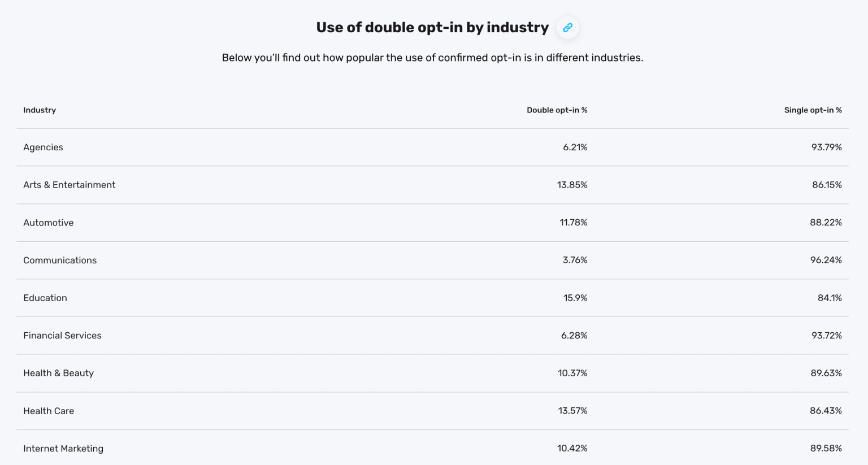Click the 15.9% Education double opt-in value
The image size is (868, 465).
pyautogui.click(x=575, y=298)
